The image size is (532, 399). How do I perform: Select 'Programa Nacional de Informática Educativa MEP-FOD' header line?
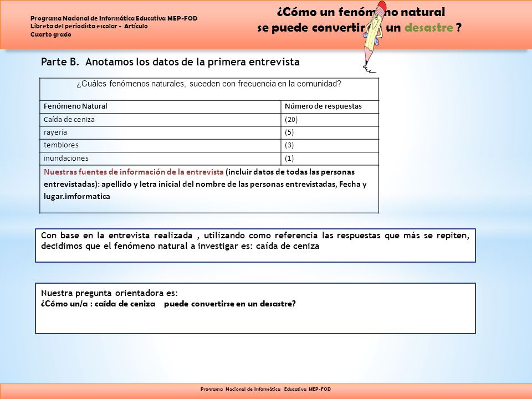(x=114, y=18)
